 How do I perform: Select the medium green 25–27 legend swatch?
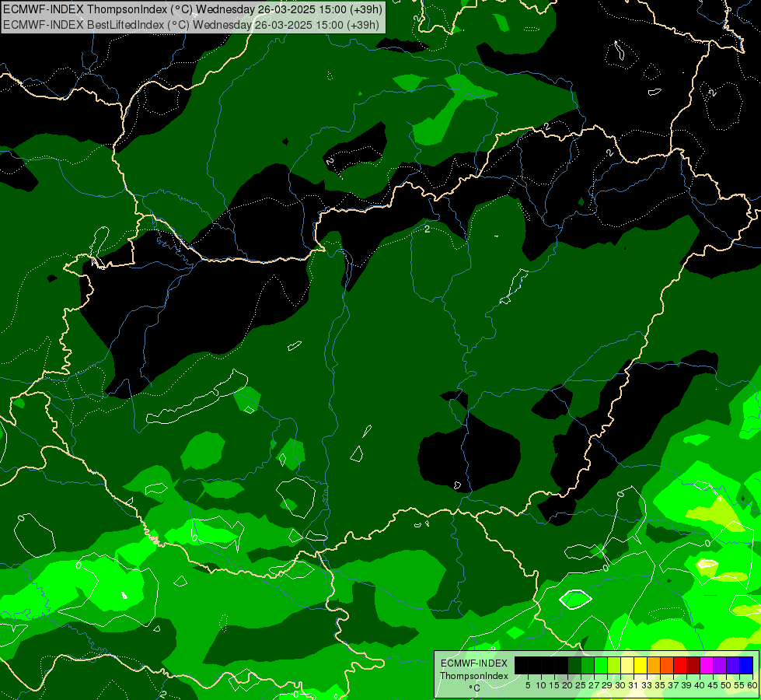588,665
